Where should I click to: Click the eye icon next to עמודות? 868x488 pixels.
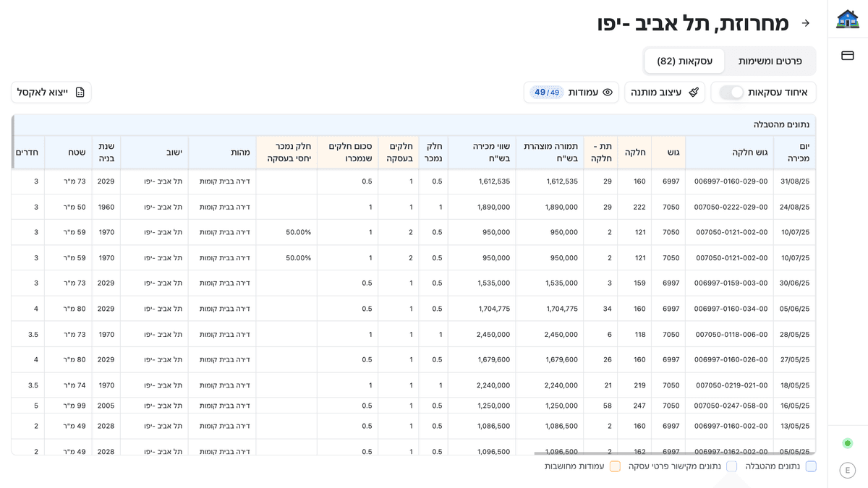(x=607, y=92)
